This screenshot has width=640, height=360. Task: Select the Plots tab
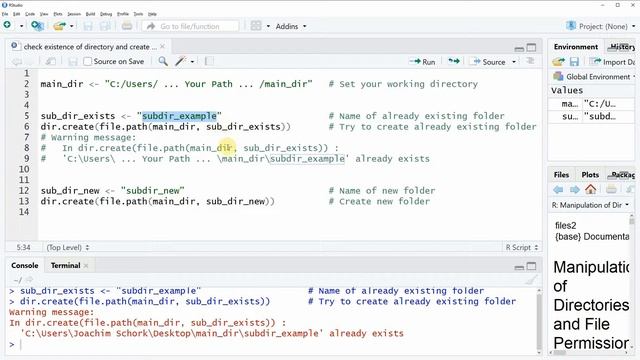(590, 175)
